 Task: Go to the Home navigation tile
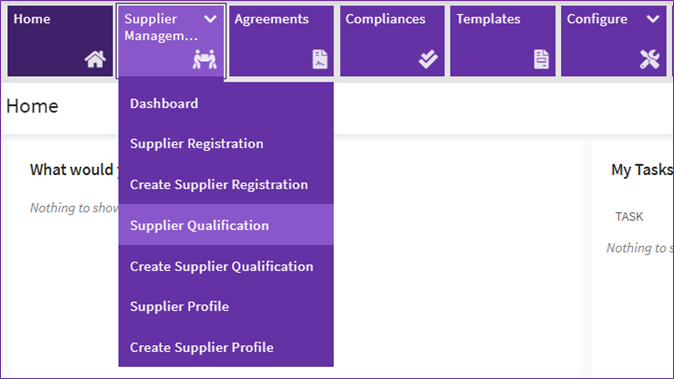(60, 41)
